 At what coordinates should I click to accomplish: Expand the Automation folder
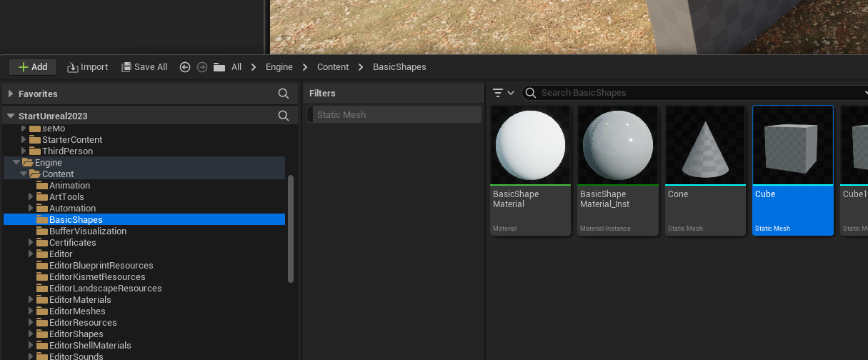tap(31, 209)
